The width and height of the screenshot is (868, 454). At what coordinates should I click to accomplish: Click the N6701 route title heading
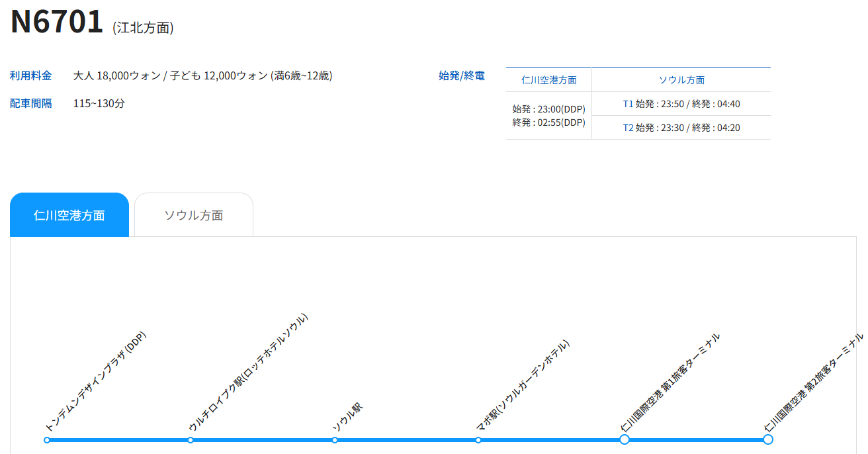pyautogui.click(x=58, y=21)
